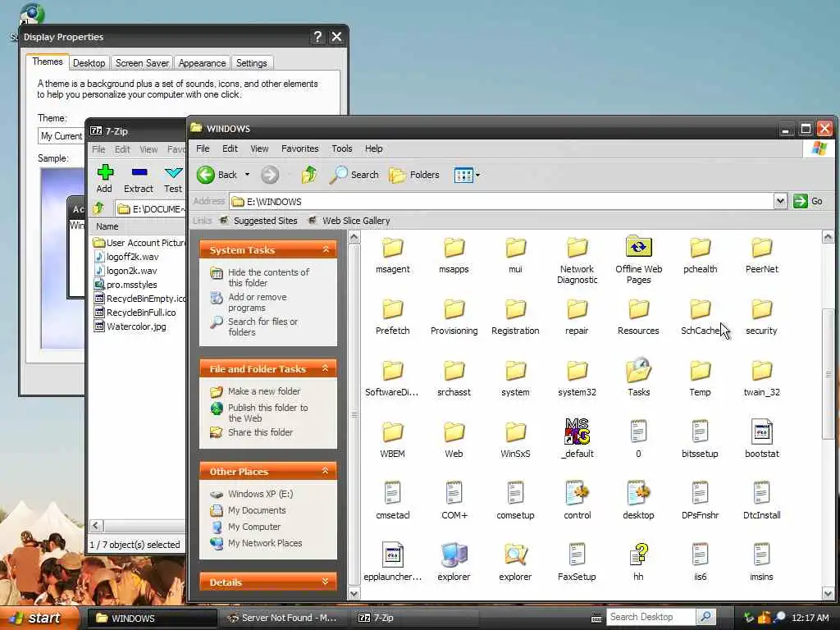Open the Search tool in WINDOWS window

354,175
